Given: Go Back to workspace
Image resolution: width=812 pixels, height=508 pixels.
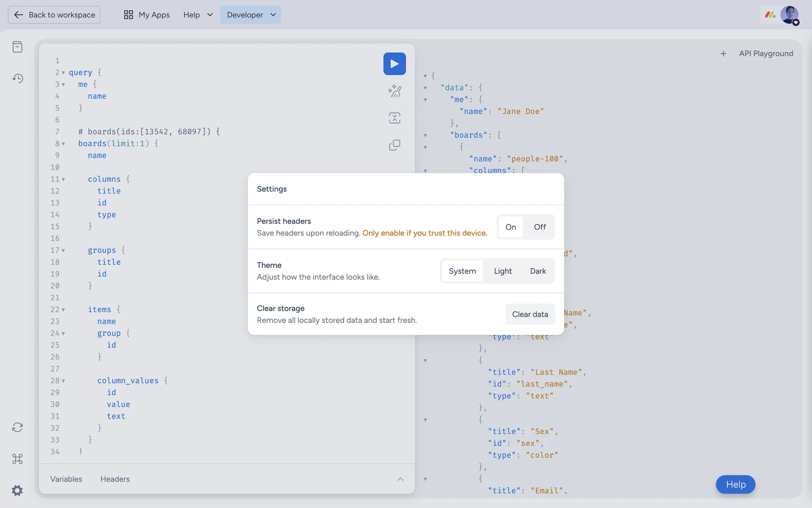Looking at the screenshot, I should (x=54, y=15).
